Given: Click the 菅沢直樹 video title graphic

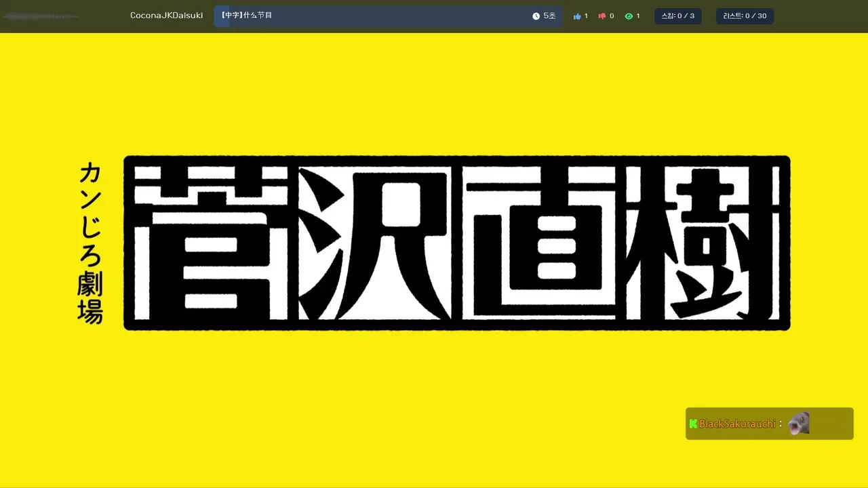Looking at the screenshot, I should pyautogui.click(x=457, y=243).
